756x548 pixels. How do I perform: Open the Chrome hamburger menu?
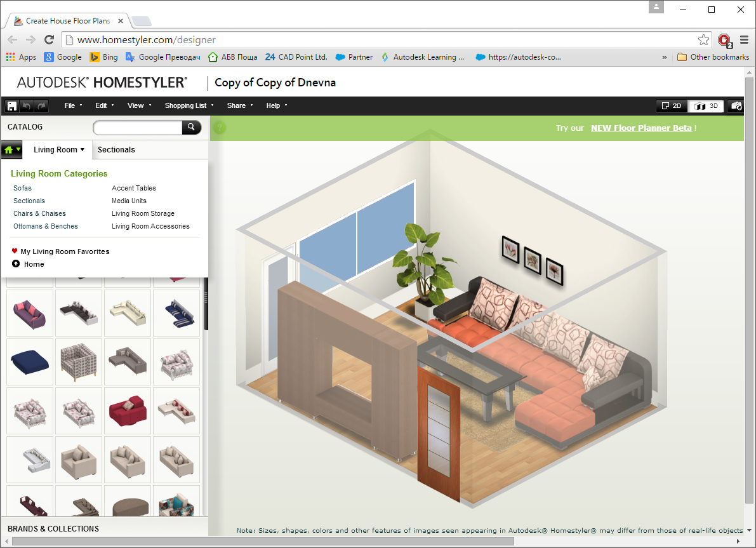tap(744, 39)
